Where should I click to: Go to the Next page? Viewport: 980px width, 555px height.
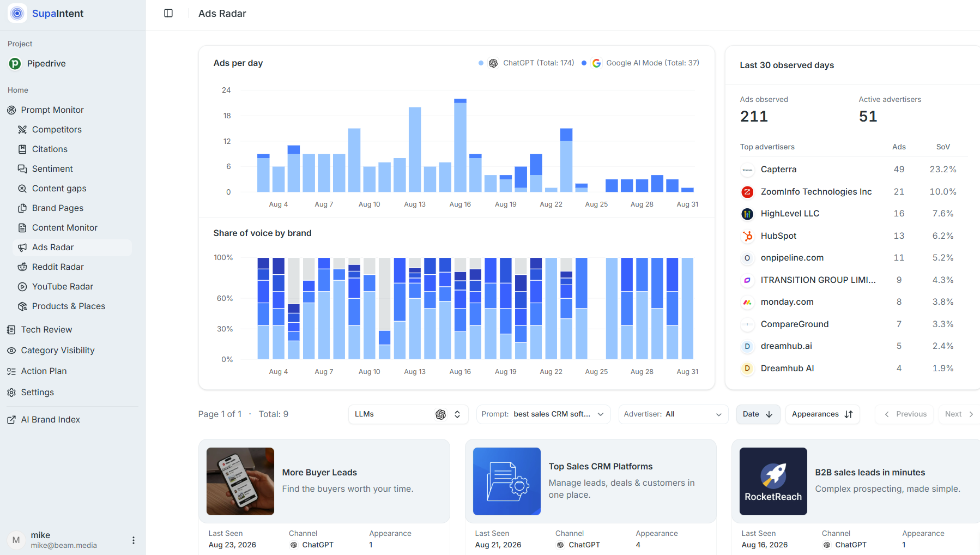tap(959, 414)
